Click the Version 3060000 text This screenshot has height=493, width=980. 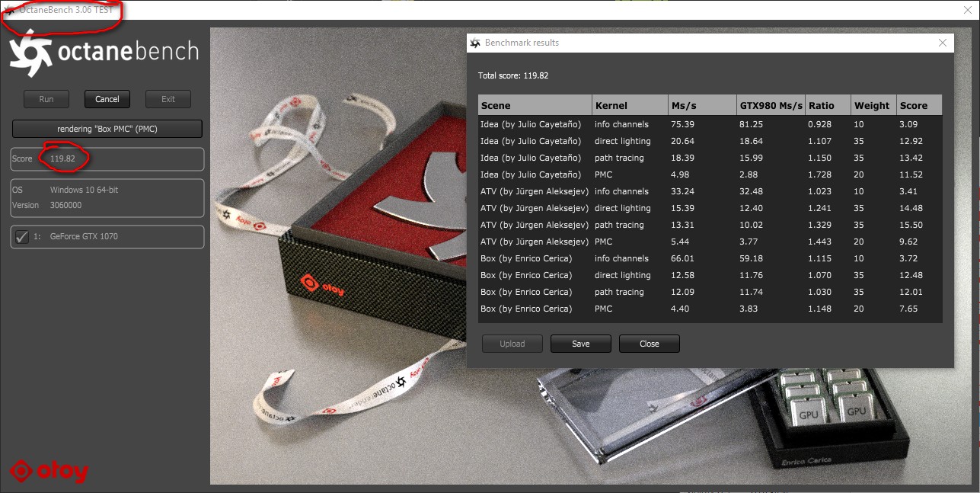[x=46, y=206]
